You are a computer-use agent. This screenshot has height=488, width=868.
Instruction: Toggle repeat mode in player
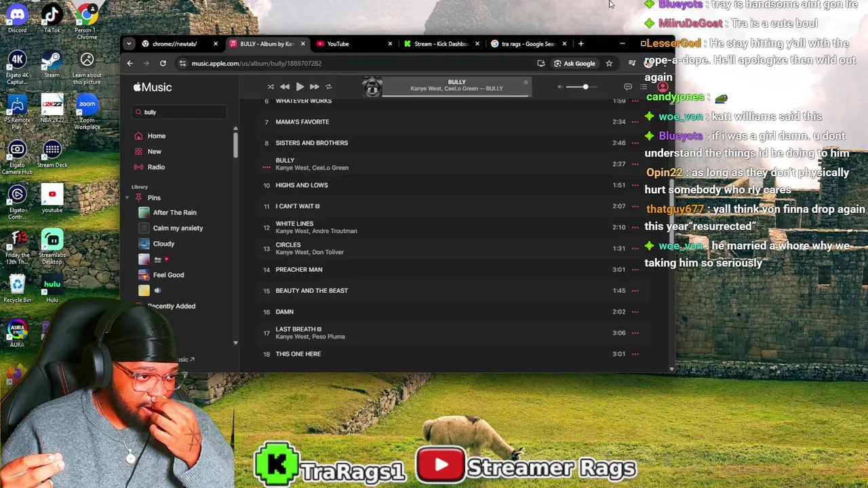click(x=329, y=87)
